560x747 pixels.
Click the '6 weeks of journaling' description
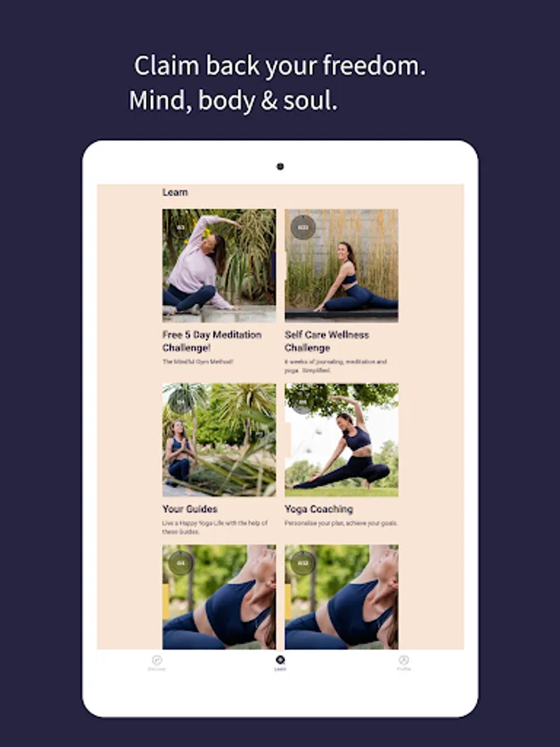coord(336,366)
